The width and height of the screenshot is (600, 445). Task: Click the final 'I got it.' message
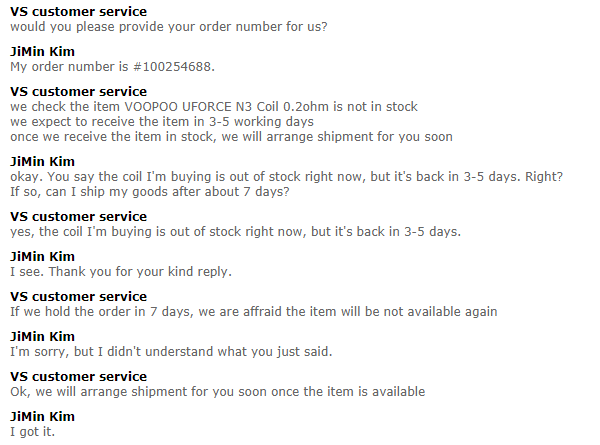33,432
